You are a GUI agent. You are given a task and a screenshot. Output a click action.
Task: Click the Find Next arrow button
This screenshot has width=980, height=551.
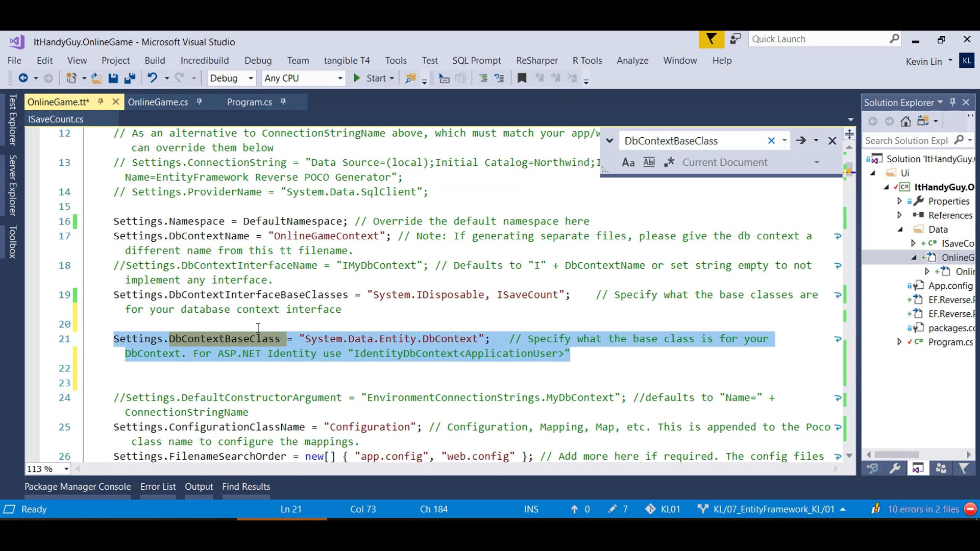801,140
